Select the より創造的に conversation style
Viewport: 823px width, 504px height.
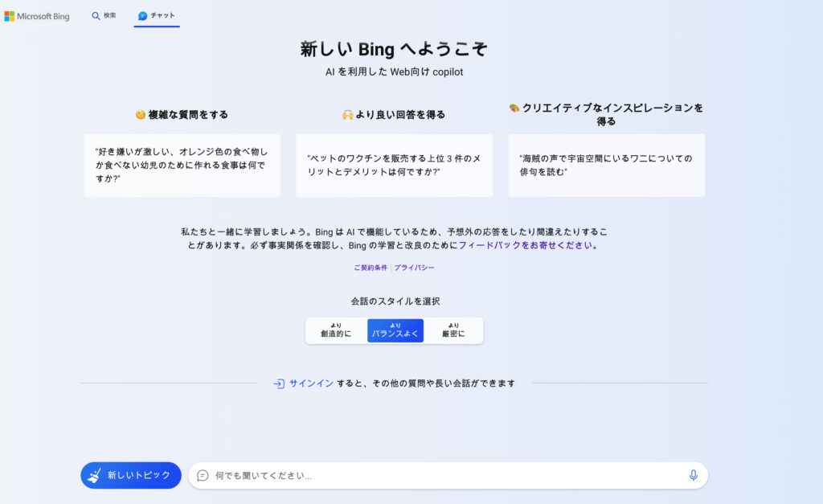[336, 330]
